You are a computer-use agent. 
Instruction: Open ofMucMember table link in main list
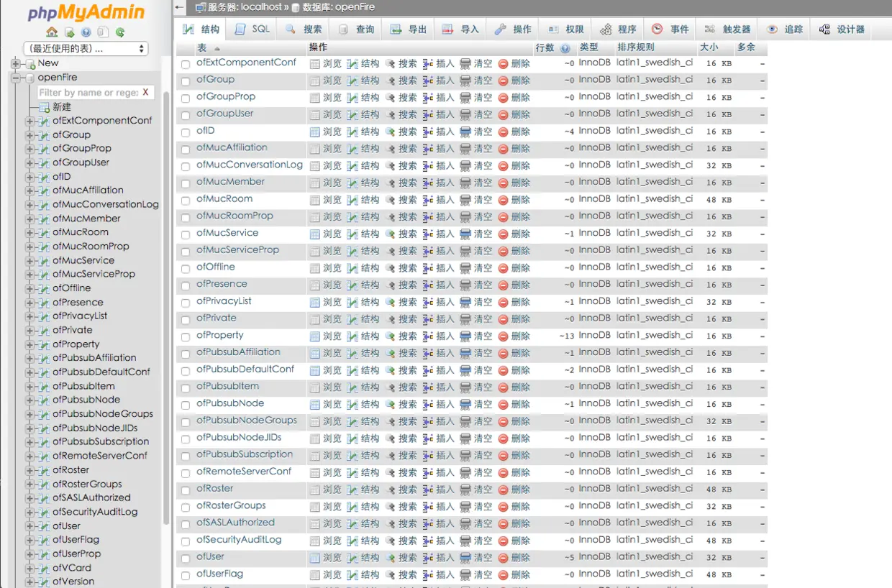(230, 182)
